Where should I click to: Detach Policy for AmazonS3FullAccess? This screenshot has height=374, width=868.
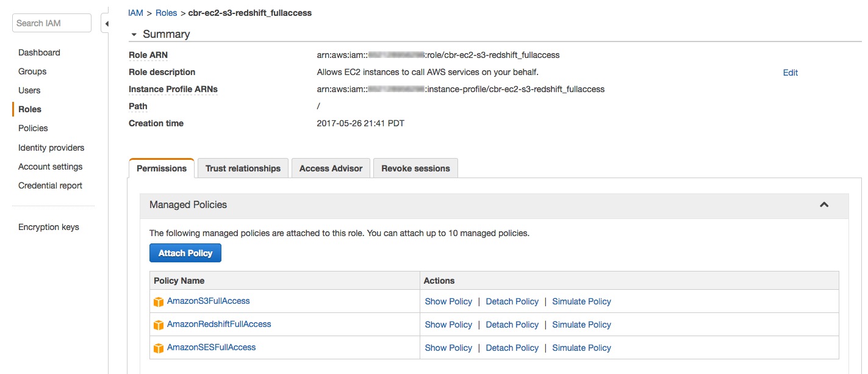(x=512, y=301)
